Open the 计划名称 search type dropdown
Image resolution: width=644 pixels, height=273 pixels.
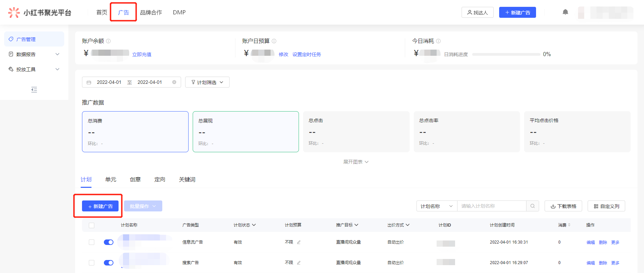coord(437,206)
